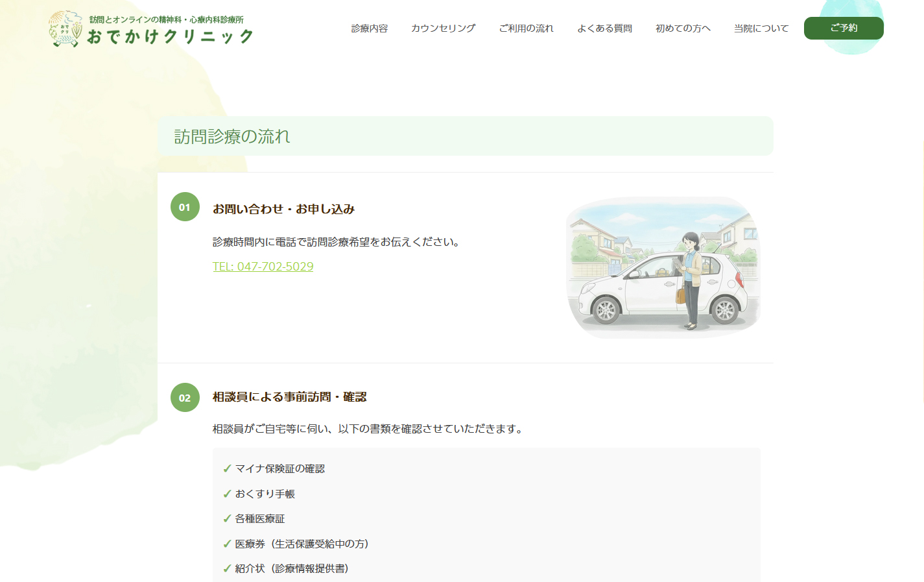Open よくある質問 page

(x=604, y=29)
